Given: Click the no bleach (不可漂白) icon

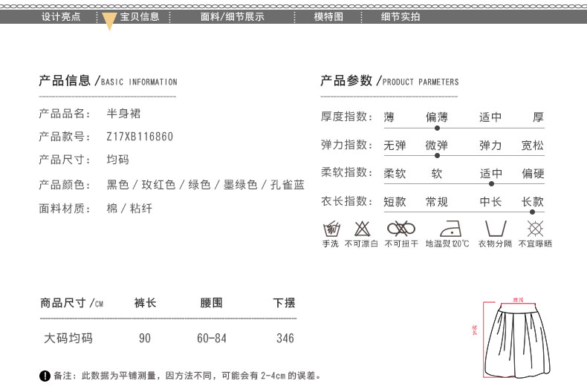Looking at the screenshot, I should pos(362,228).
